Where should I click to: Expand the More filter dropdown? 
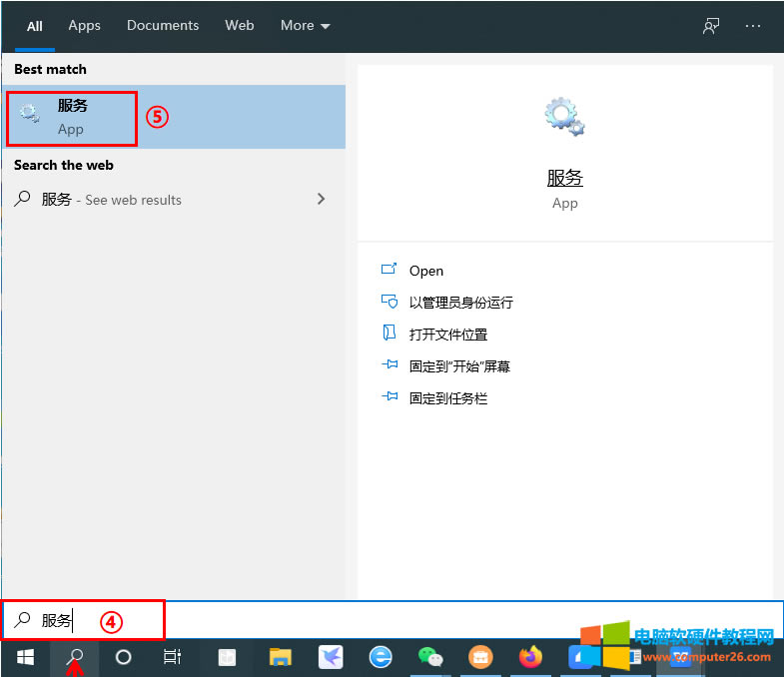point(305,26)
